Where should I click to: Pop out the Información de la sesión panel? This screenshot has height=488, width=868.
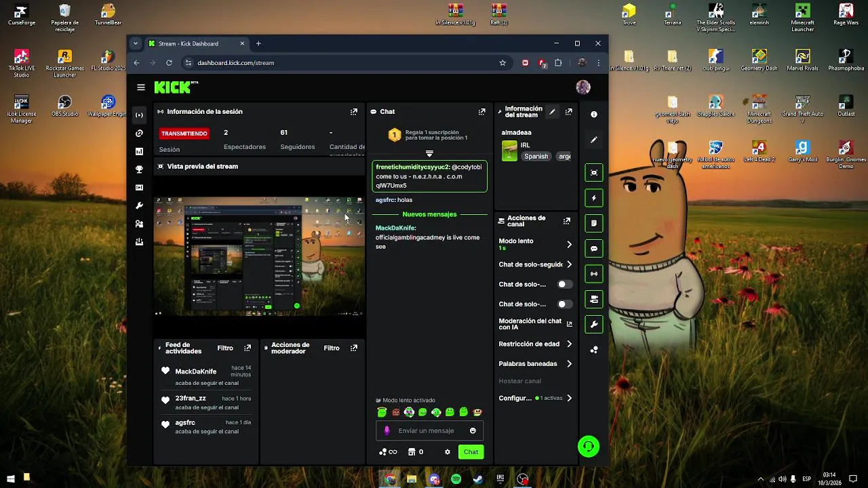(x=354, y=112)
